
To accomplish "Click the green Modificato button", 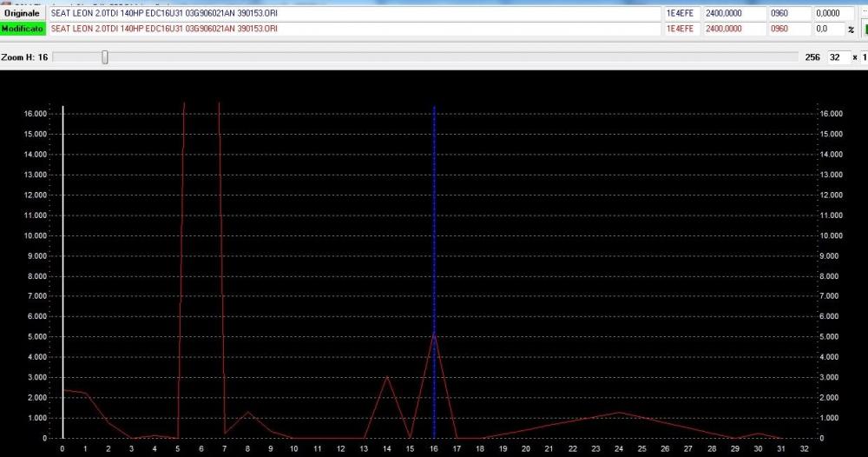I will point(23,29).
